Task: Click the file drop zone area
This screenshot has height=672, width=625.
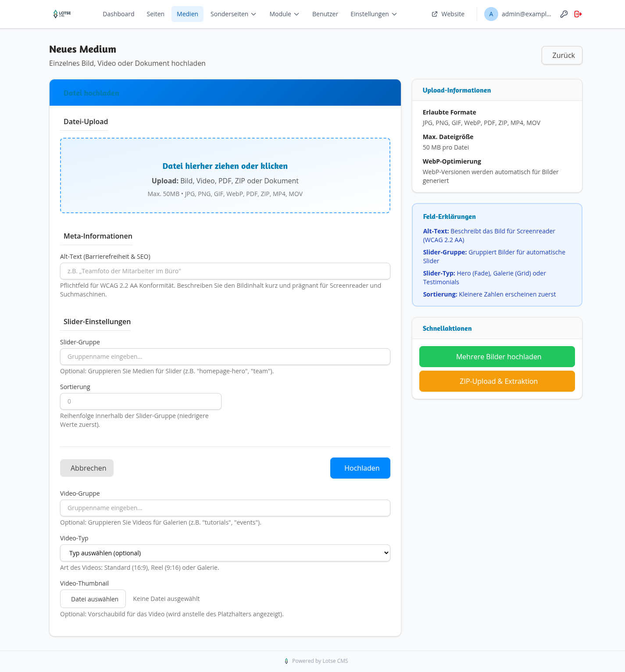Action: pyautogui.click(x=225, y=175)
